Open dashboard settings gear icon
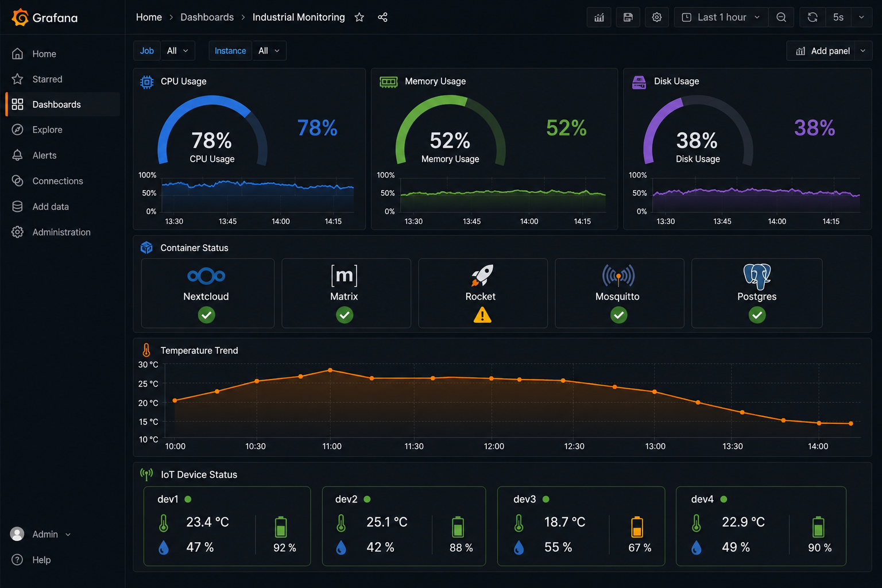This screenshot has width=882, height=588. pos(656,17)
